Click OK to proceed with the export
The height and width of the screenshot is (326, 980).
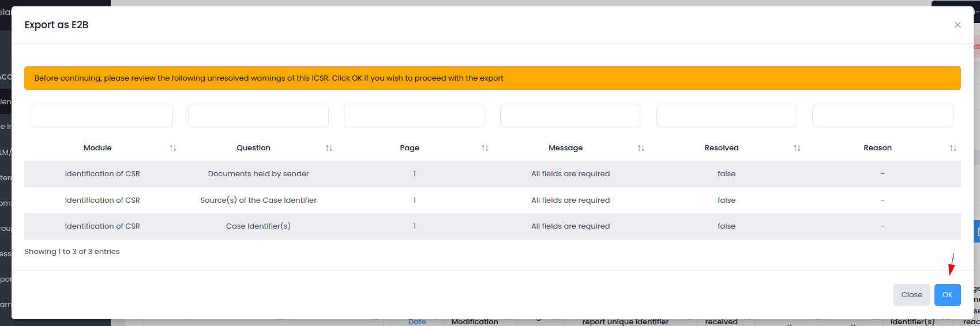tap(947, 295)
